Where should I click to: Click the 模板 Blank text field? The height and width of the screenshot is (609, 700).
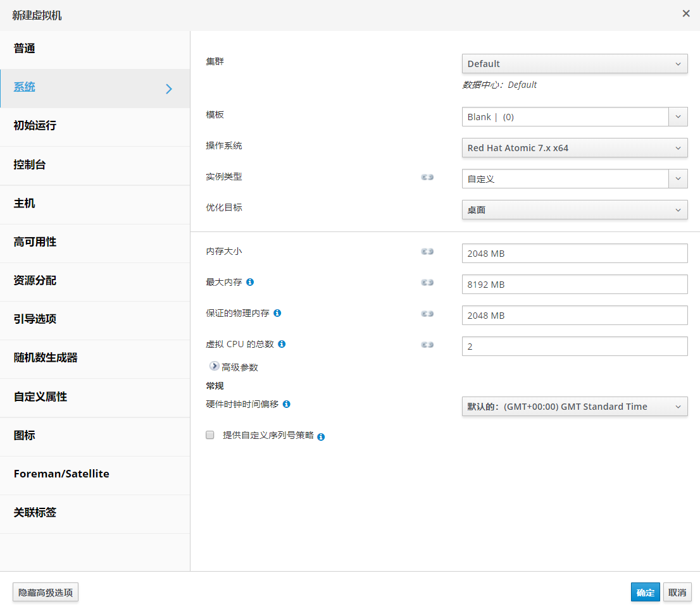click(x=565, y=117)
